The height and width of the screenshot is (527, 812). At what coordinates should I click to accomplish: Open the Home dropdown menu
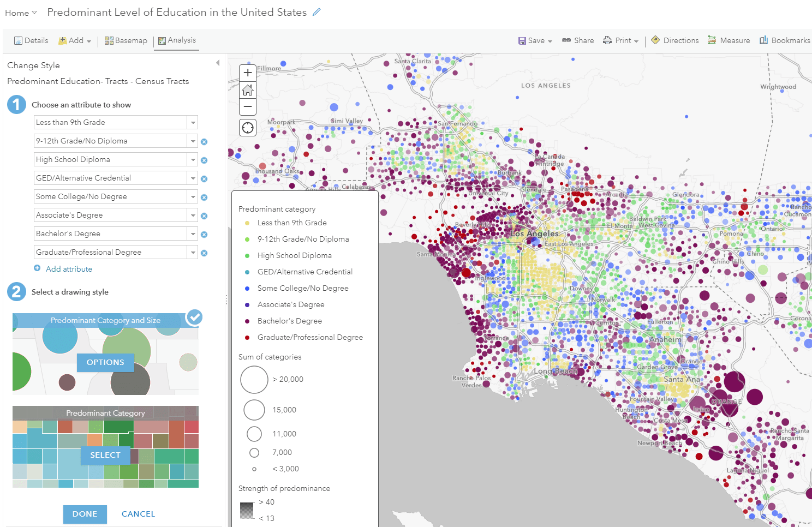coord(21,13)
